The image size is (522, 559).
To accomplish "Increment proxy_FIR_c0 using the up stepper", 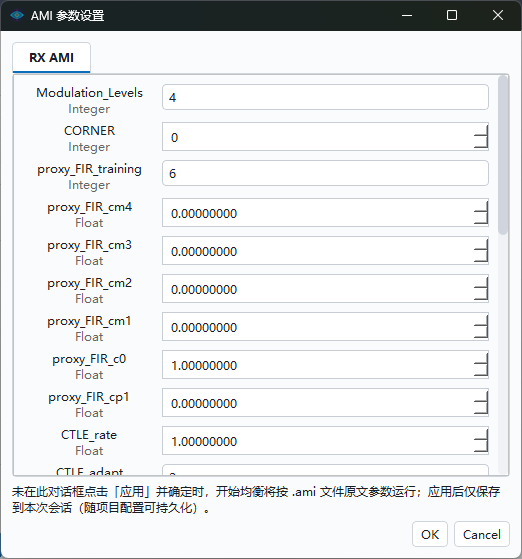I will [x=481, y=358].
